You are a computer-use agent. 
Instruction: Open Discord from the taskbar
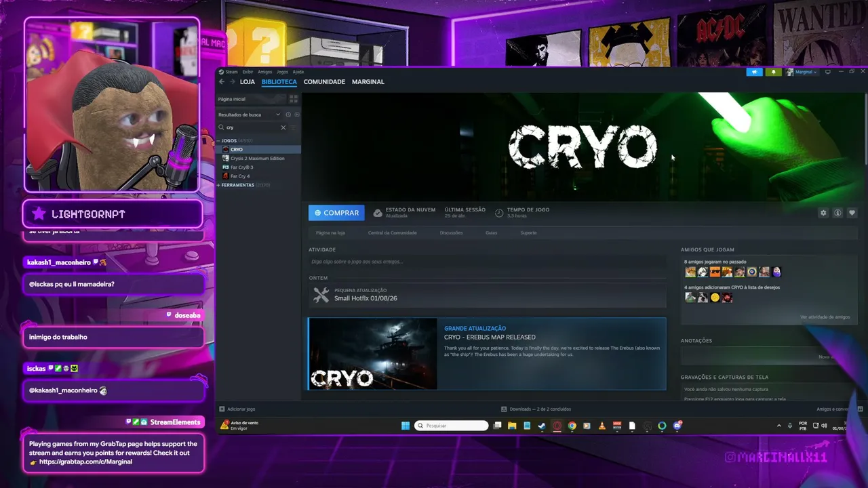click(677, 426)
